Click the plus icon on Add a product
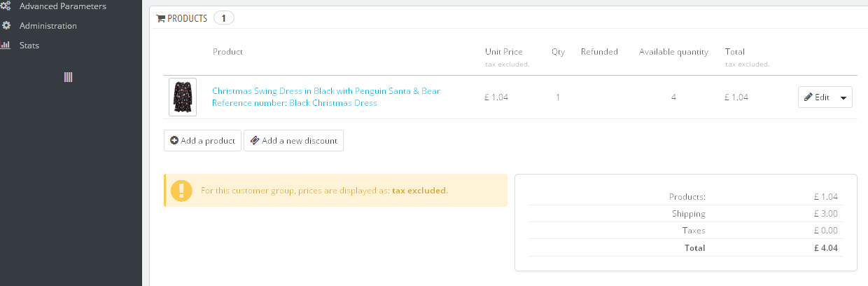This screenshot has width=868, height=286. pos(174,141)
